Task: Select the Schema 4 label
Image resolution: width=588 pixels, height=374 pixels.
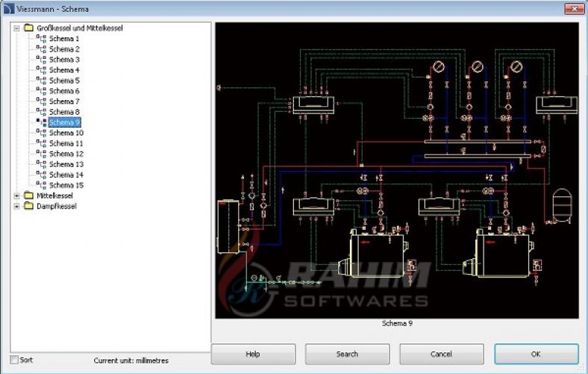Action: pos(64,69)
